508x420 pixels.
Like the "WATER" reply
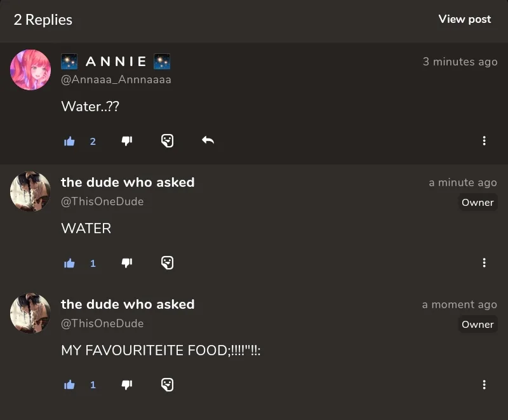(x=70, y=263)
